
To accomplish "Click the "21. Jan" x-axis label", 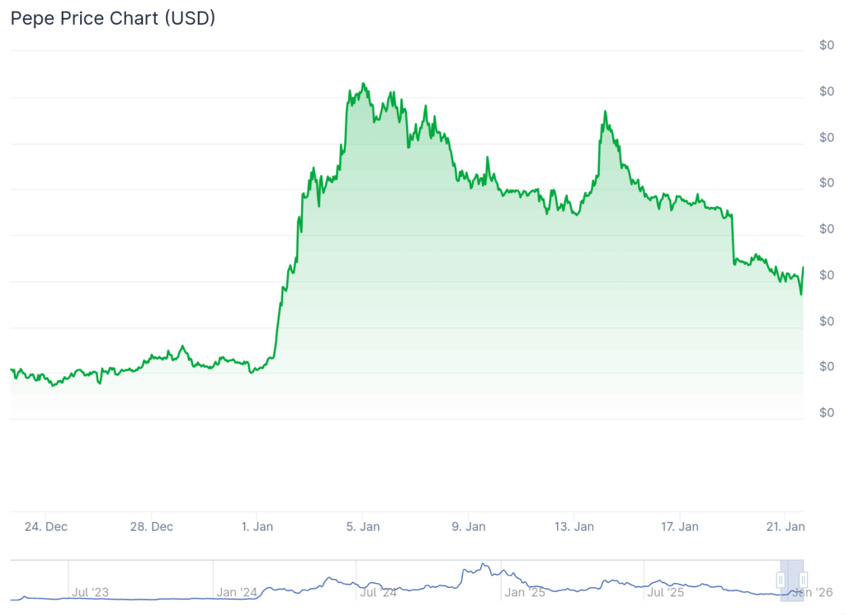I will coord(786,527).
